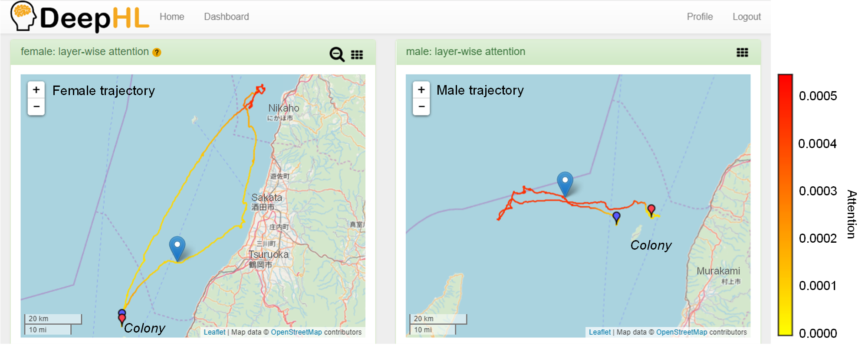This screenshot has width=868, height=353.
Task: Zoom in on the male trajectory map
Action: [x=421, y=90]
